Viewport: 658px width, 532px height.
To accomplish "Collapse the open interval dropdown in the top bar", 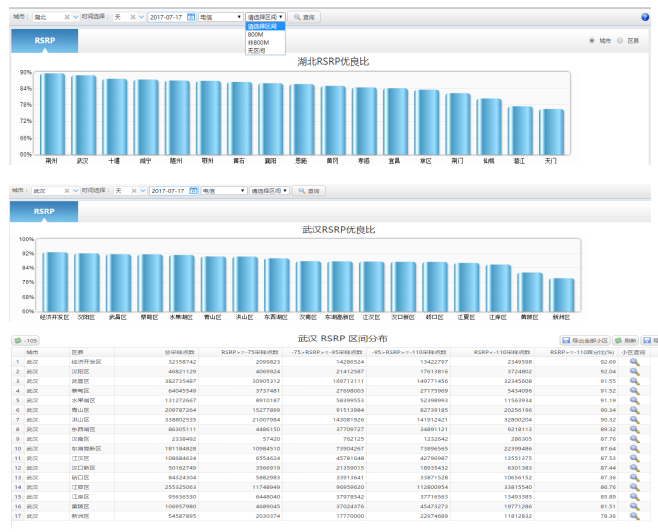I will coord(265,17).
